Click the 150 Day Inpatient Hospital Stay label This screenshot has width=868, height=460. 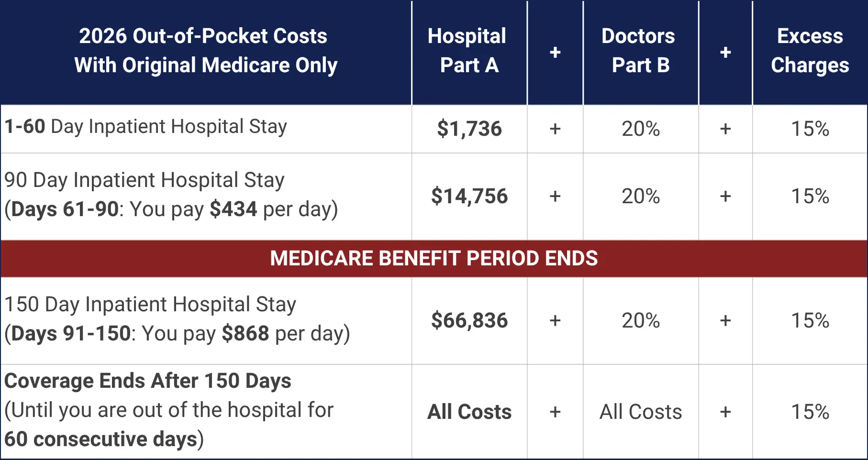point(150,305)
